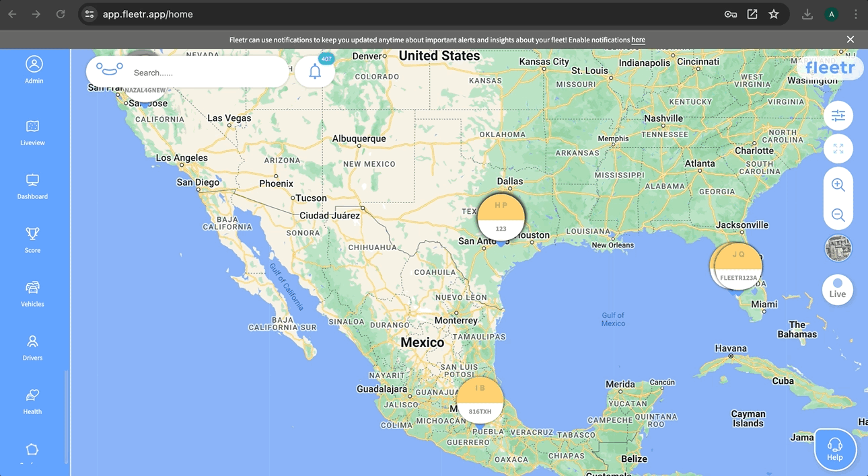Go to the Dashboard section
Screen dimensions: 868x476
click(32, 187)
